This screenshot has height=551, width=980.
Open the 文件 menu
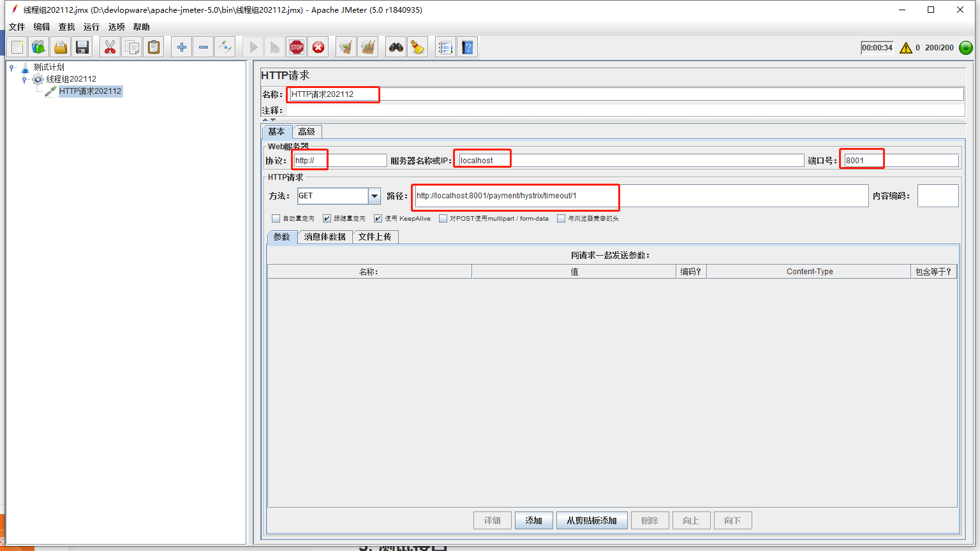[x=17, y=27]
